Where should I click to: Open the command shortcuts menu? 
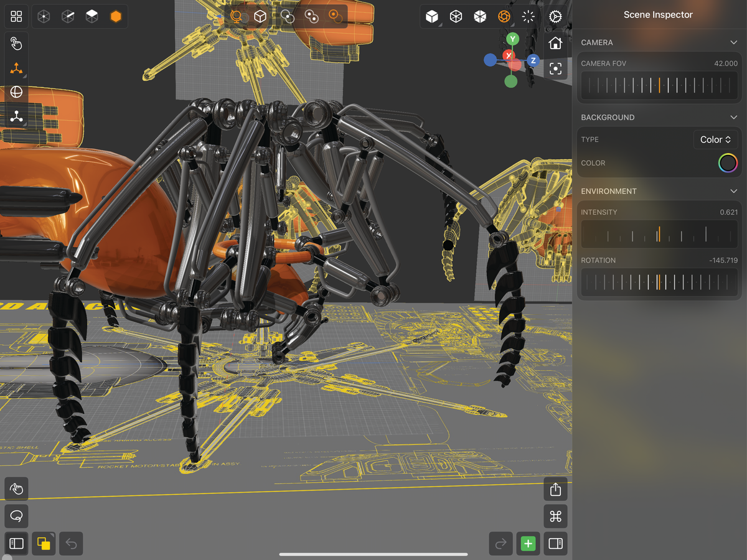pyautogui.click(x=555, y=516)
